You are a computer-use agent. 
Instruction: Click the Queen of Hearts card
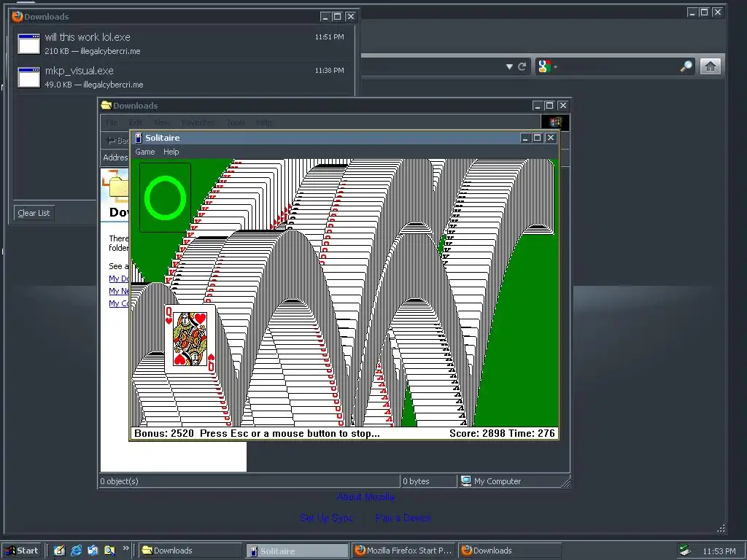(190, 340)
